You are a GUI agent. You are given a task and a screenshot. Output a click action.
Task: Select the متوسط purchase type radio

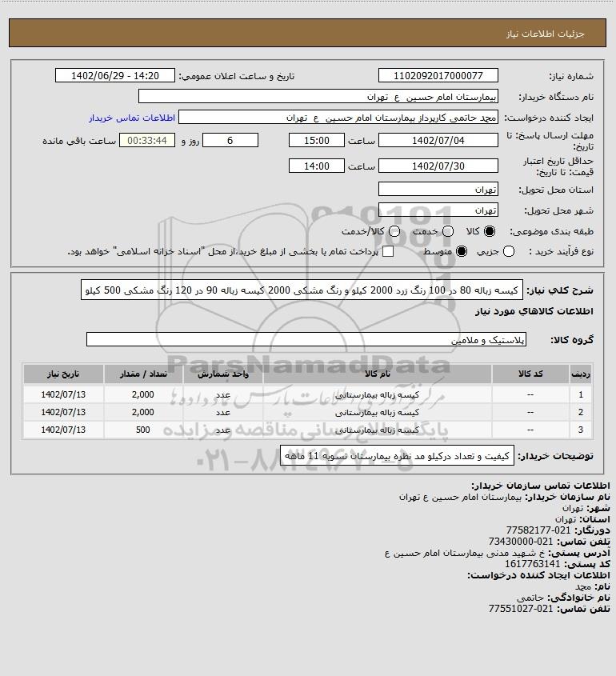(462, 251)
